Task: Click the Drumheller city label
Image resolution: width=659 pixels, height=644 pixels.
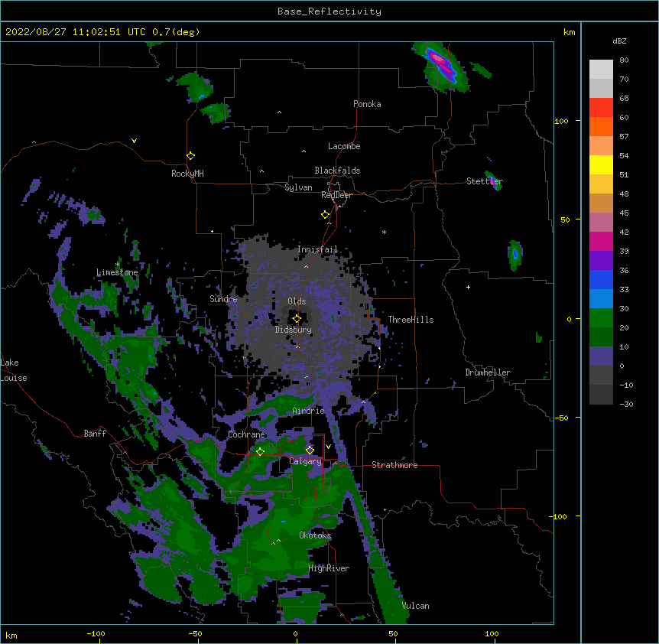Action: 488,372
